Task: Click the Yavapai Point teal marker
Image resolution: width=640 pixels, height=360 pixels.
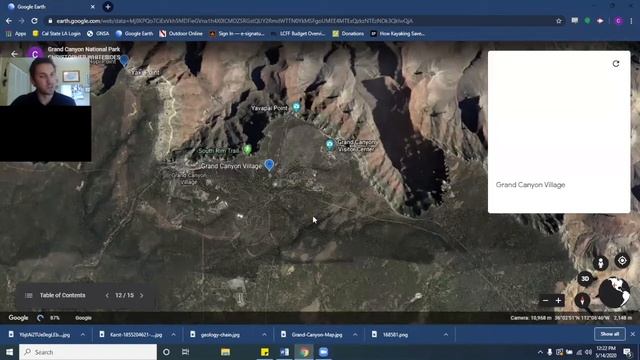Action: click(x=296, y=107)
